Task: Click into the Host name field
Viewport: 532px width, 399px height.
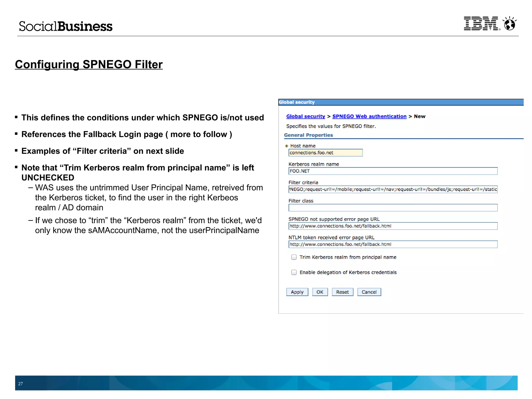Action: pyautogui.click(x=325, y=153)
